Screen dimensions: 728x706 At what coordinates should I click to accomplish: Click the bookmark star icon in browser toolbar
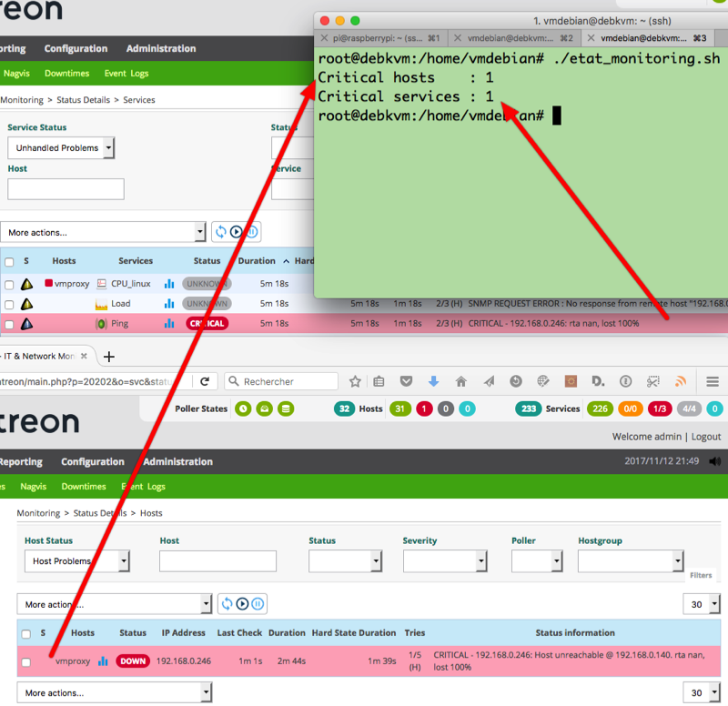355,382
